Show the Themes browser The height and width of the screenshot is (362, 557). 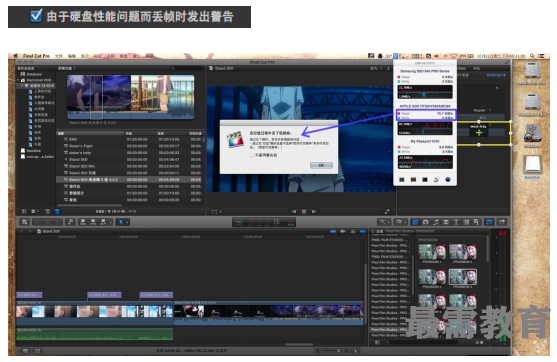[476, 222]
